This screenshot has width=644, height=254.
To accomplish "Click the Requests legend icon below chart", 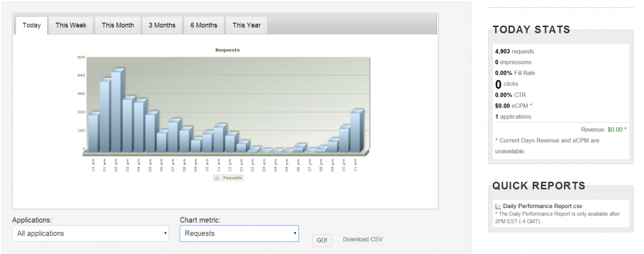I will [217, 178].
